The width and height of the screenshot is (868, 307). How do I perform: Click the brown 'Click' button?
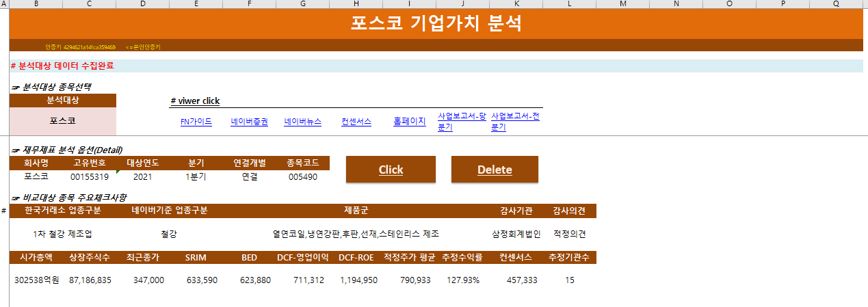pyautogui.click(x=391, y=170)
